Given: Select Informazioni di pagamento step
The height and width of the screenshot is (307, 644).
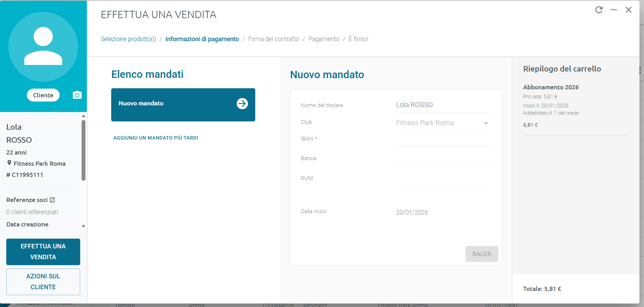Looking at the screenshot, I should pos(202,39).
